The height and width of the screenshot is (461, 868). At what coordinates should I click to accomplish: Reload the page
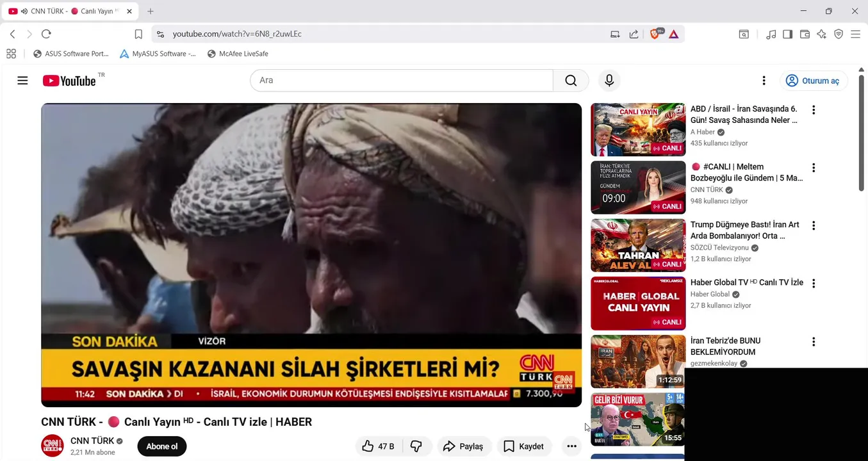point(46,34)
